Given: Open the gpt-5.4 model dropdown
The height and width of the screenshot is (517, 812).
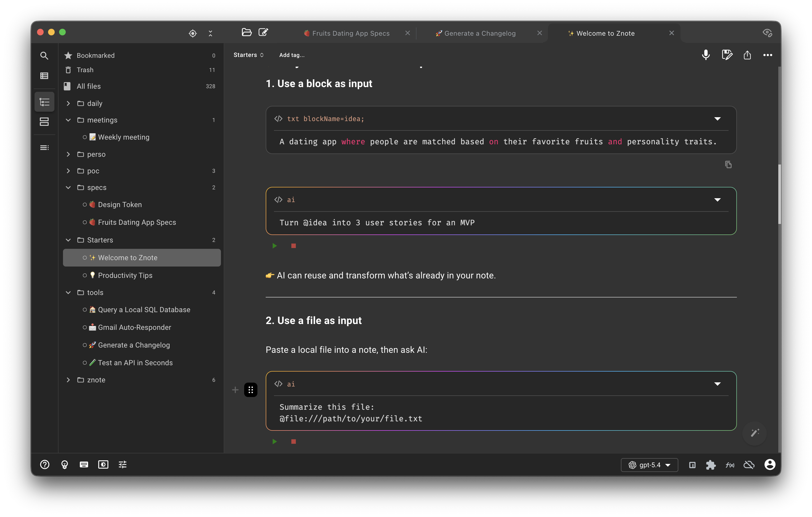Looking at the screenshot, I should click(x=649, y=465).
